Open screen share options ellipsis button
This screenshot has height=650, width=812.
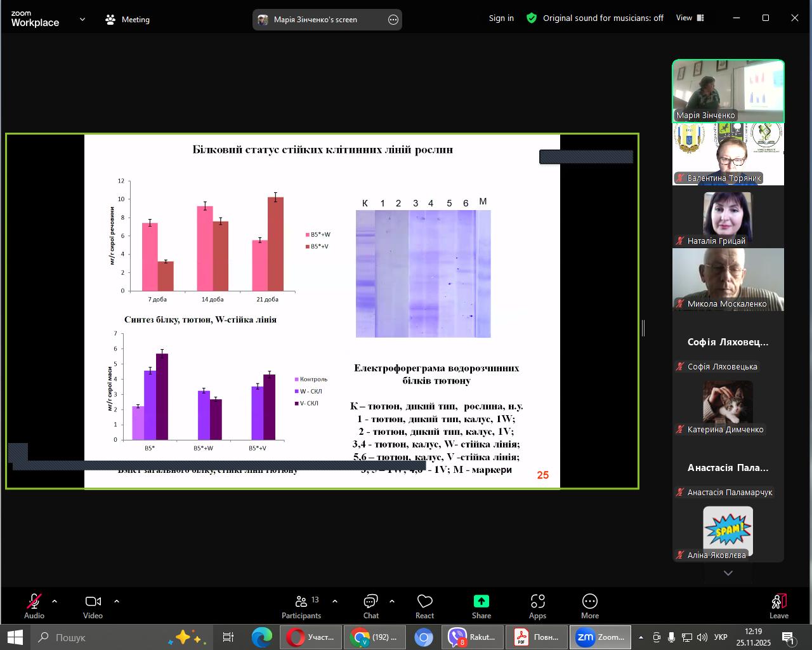(x=393, y=20)
